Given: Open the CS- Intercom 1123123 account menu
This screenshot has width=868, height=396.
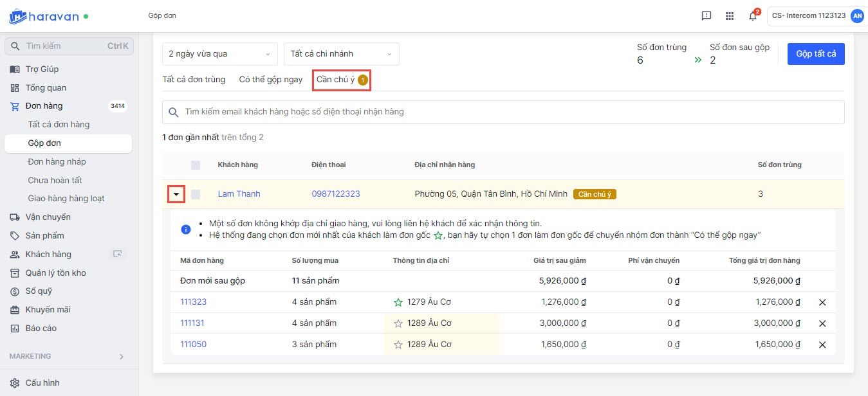Looking at the screenshot, I should coord(817,16).
